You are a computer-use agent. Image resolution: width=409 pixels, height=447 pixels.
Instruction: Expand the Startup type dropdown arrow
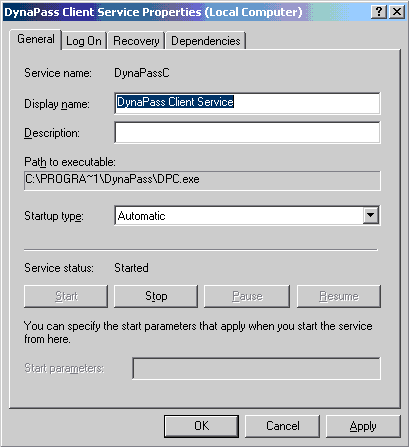pos(371,216)
